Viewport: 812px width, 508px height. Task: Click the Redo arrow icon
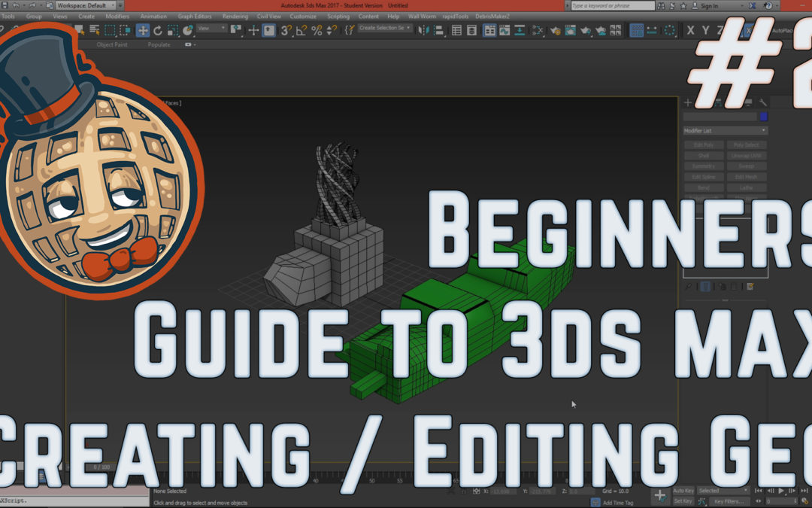pyautogui.click(x=32, y=5)
